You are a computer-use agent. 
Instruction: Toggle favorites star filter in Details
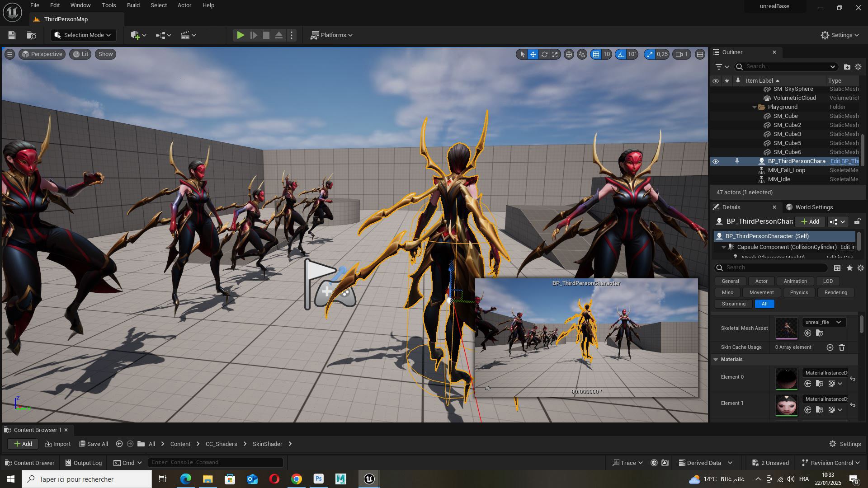(849, 268)
